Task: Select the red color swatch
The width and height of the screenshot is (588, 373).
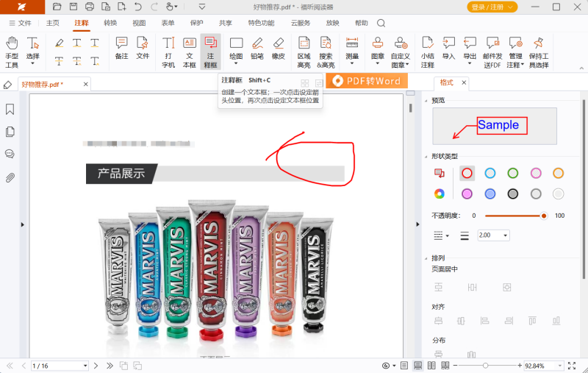Action: [x=467, y=173]
